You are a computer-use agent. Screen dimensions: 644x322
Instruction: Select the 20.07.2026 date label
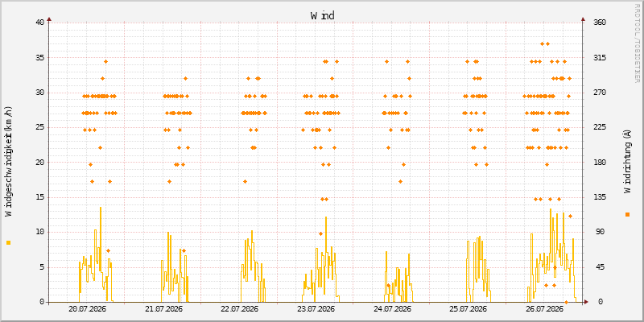[88, 308]
